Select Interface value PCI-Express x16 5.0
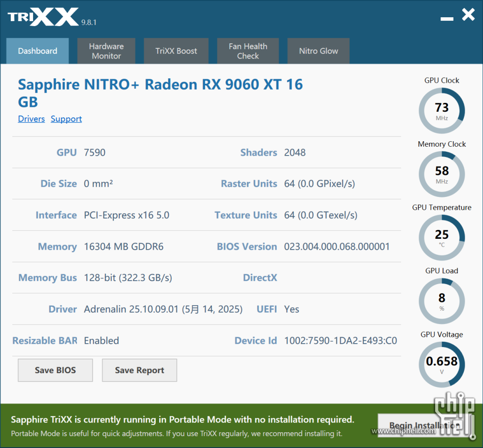Viewport: 483px width, 448px height. (x=127, y=215)
